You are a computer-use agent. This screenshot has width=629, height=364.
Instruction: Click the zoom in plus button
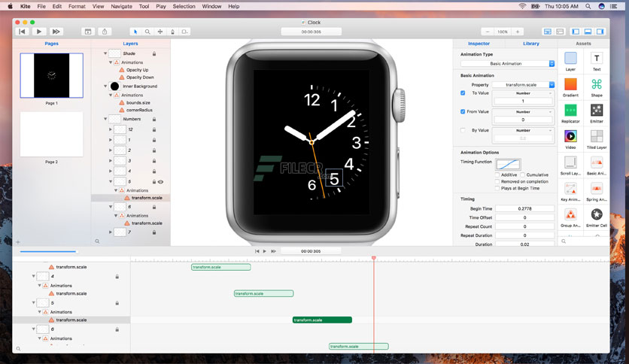(x=518, y=32)
